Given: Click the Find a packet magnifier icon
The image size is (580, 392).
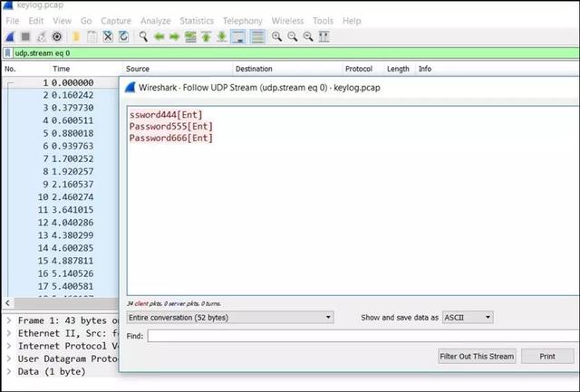Looking at the screenshot, I should point(143,36).
